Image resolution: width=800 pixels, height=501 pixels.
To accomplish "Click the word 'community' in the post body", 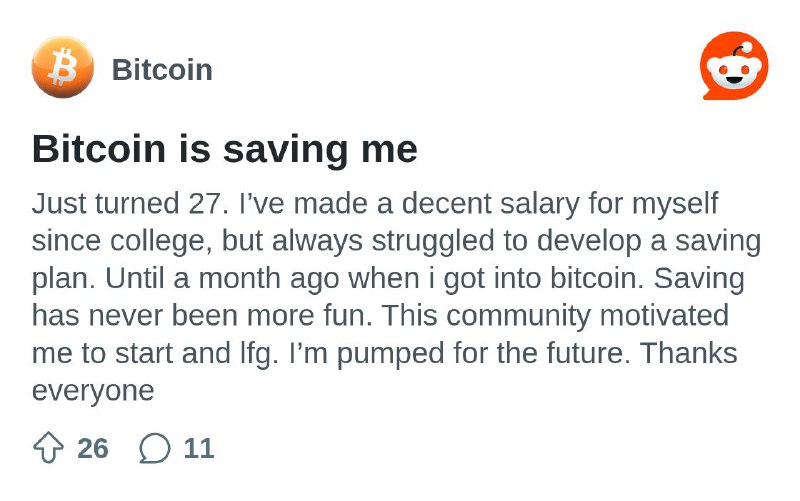I will pos(518,316).
